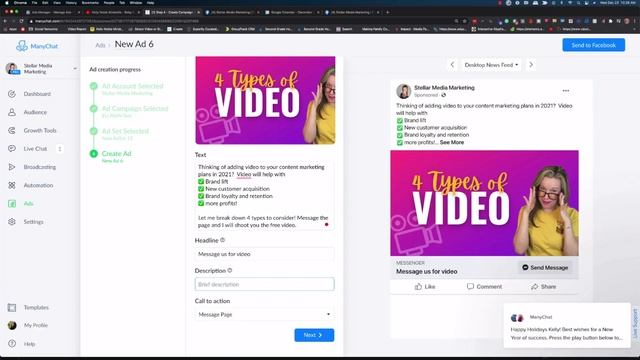The image size is (640, 360).
Task: Click Ad Set Selected step checkmark
Action: (93, 131)
